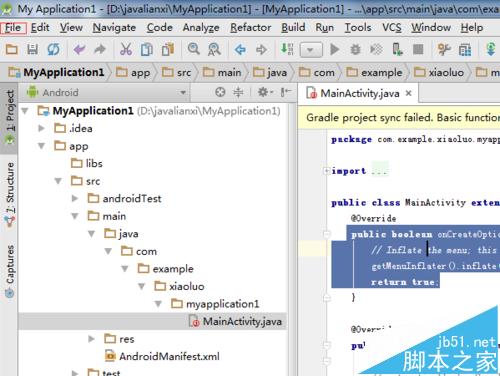Viewport: 500px width, 376px height.
Task: Open the run configuration dropdown
Action: coord(311,50)
